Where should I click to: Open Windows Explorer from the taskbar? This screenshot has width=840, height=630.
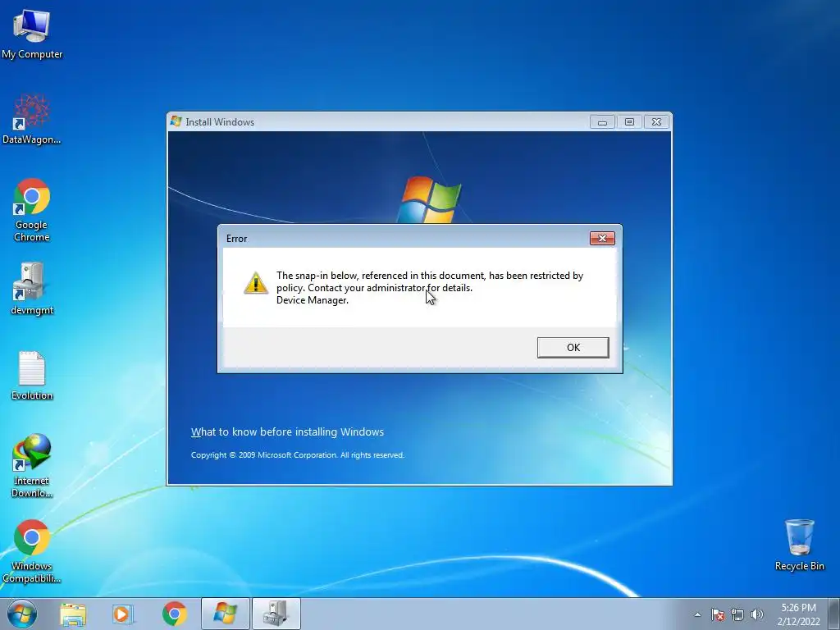click(73, 614)
